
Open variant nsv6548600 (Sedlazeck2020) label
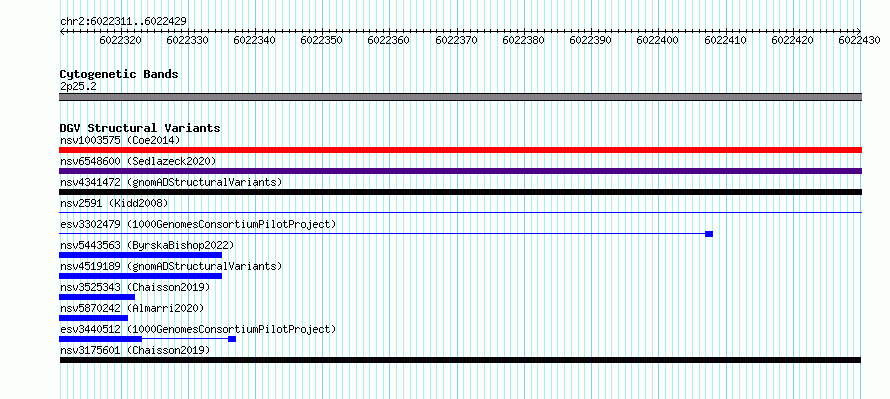tap(138, 161)
